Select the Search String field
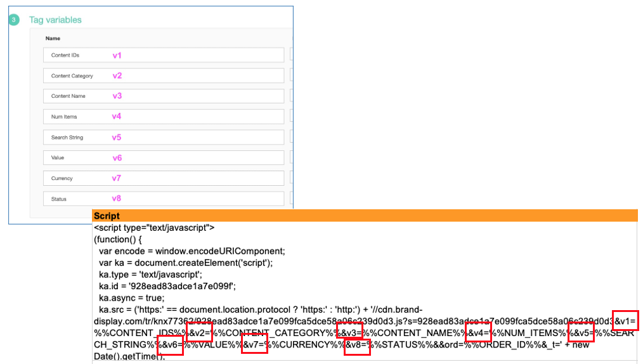Viewport: 643px width, 364px height. click(164, 137)
